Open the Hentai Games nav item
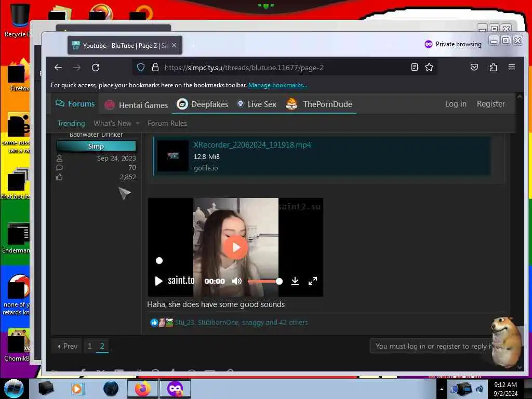Viewport: 532px width, 399px height. tap(137, 105)
